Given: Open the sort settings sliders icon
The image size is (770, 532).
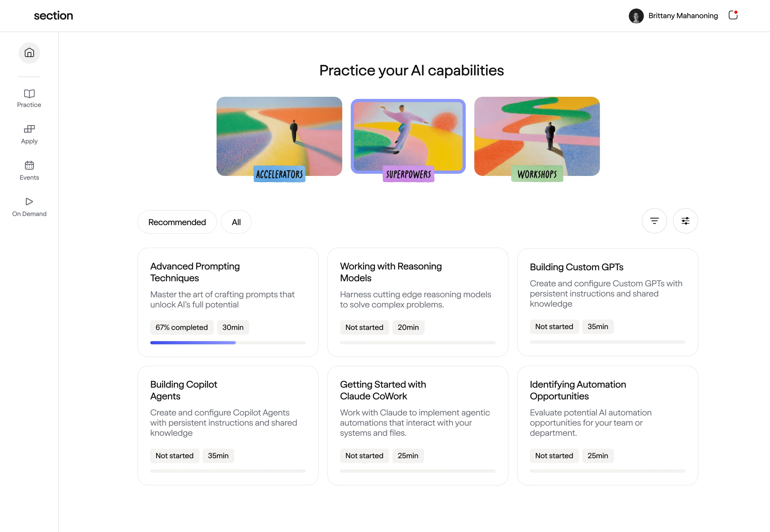Looking at the screenshot, I should point(685,221).
